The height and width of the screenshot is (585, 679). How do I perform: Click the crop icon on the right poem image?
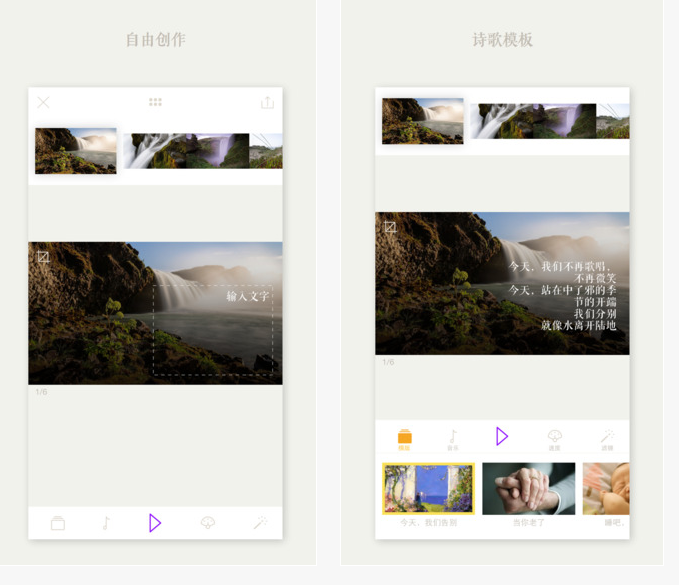(x=390, y=227)
